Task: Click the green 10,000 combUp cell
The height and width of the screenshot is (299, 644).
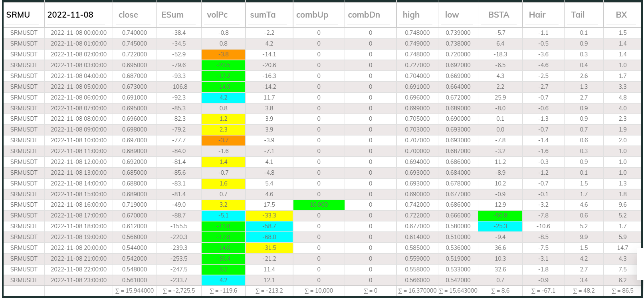Action: pyautogui.click(x=319, y=205)
